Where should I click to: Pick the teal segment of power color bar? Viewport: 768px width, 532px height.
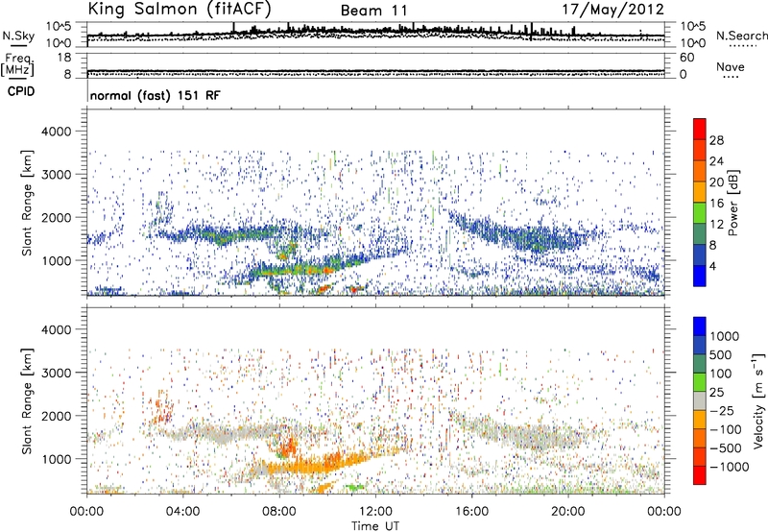pos(700,234)
